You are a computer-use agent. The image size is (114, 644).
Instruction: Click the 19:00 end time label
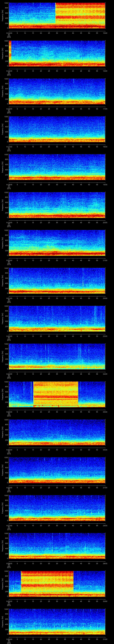point(105,184)
